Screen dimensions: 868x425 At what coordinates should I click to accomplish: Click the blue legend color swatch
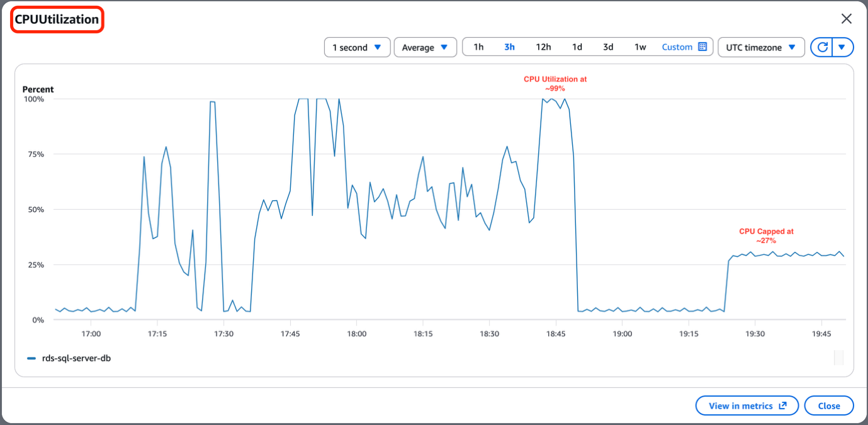click(x=31, y=358)
